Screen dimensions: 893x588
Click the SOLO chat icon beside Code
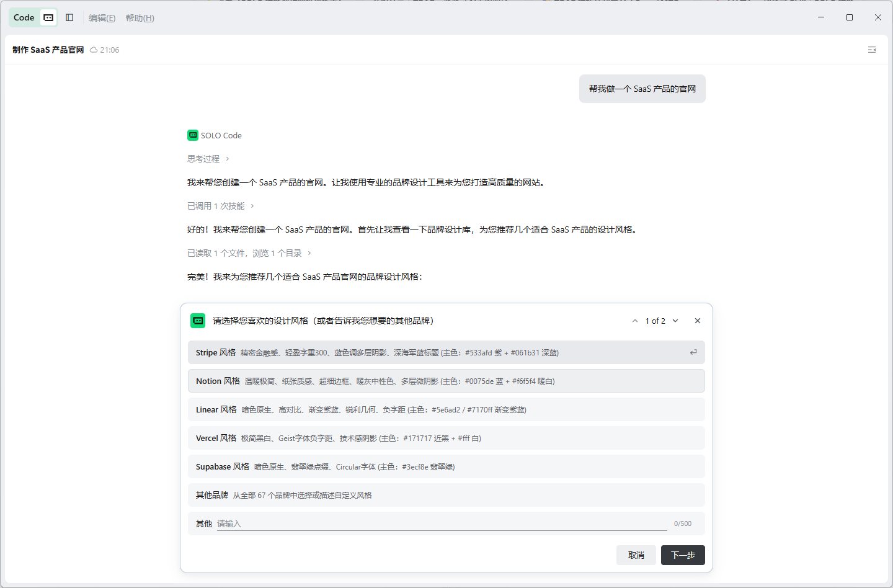click(48, 17)
